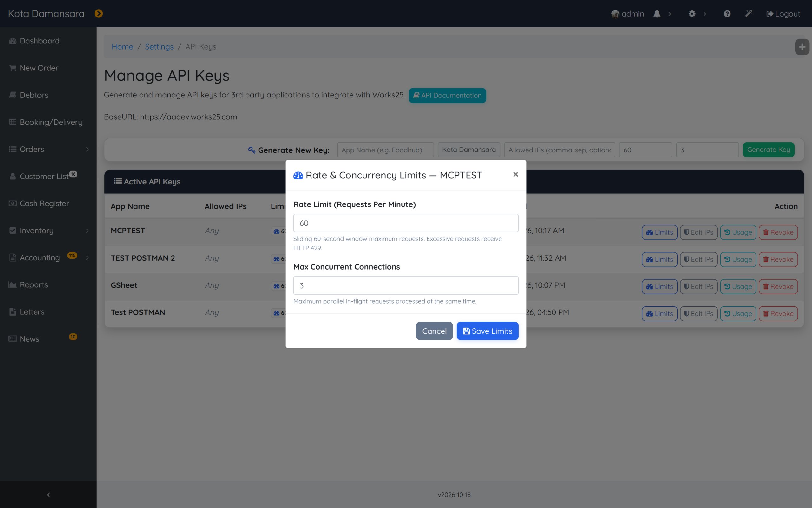Click the Generate Key button
812x508 pixels.
click(768, 150)
